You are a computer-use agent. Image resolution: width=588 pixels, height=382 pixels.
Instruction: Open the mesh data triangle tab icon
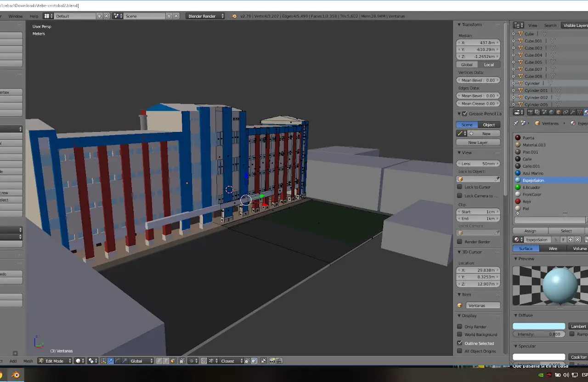(x=579, y=112)
